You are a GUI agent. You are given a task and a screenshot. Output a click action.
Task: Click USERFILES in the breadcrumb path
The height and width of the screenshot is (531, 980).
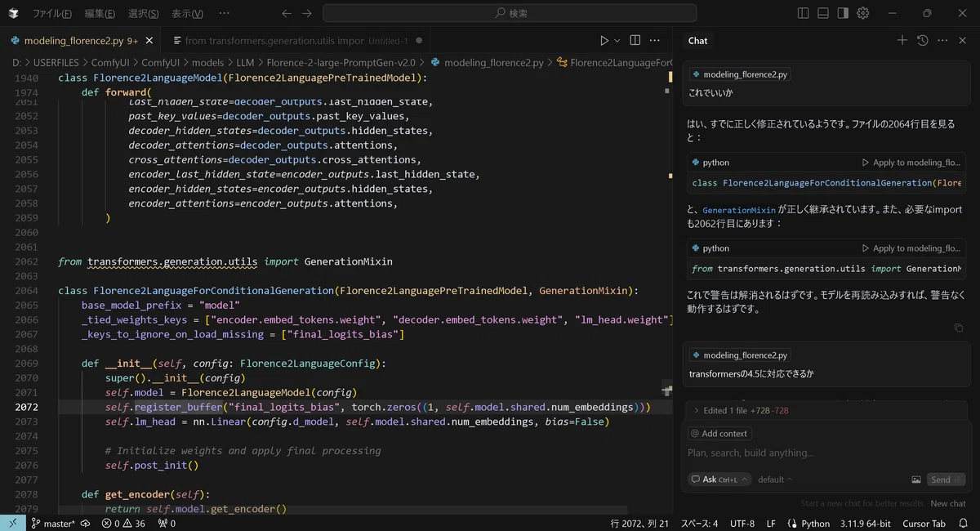pyautogui.click(x=58, y=62)
